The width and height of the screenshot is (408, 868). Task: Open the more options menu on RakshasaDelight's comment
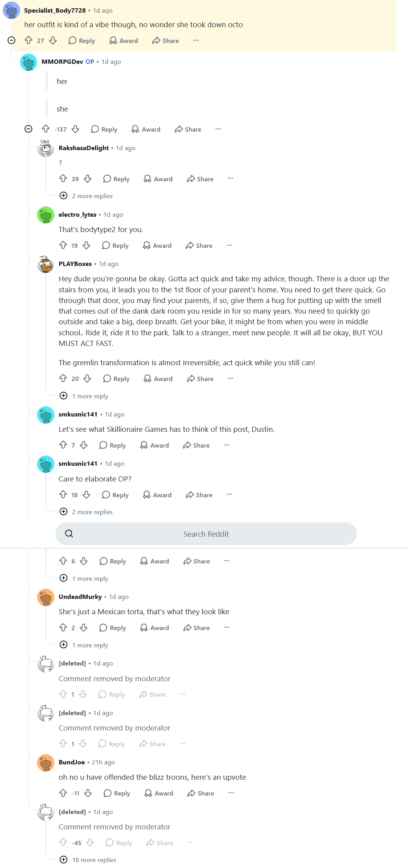pyautogui.click(x=230, y=178)
